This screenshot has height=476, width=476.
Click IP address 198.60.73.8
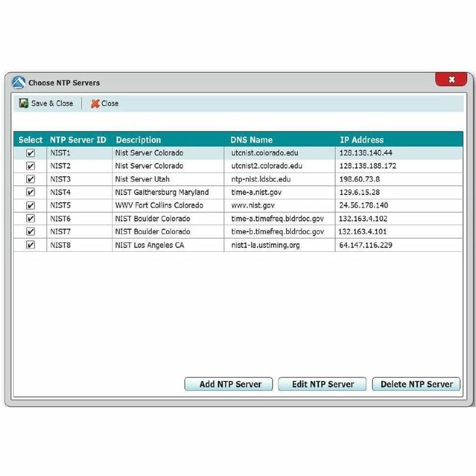coord(359,179)
